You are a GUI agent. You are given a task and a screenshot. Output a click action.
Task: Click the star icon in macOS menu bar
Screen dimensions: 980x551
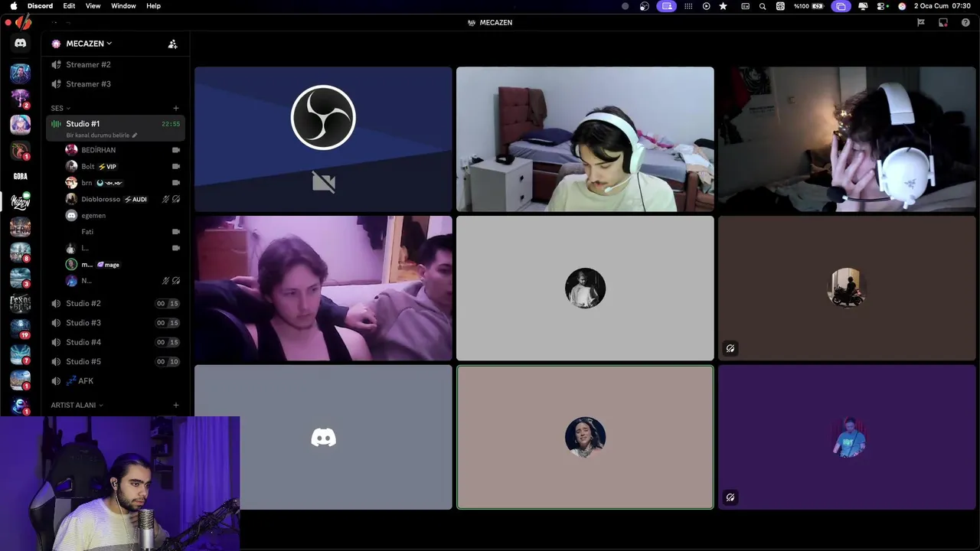tap(723, 6)
